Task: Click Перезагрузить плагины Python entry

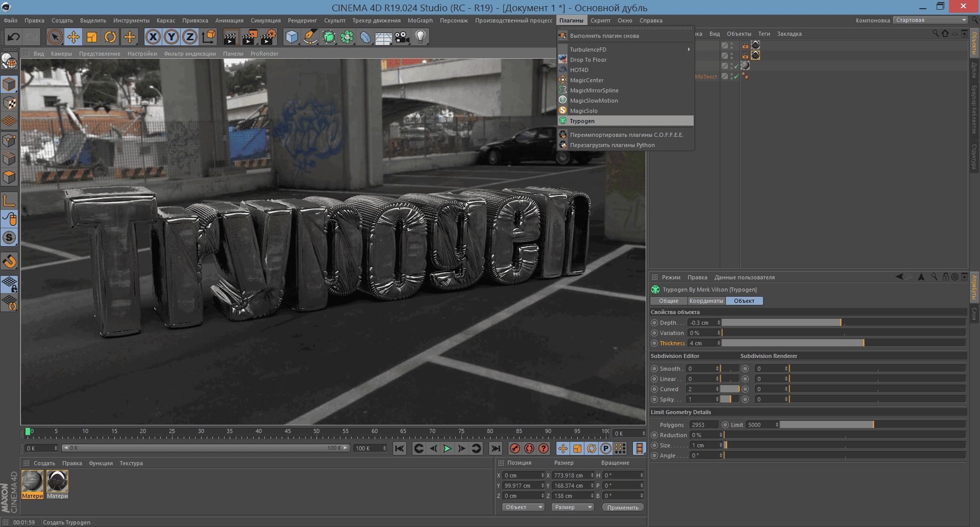Action: point(626,145)
